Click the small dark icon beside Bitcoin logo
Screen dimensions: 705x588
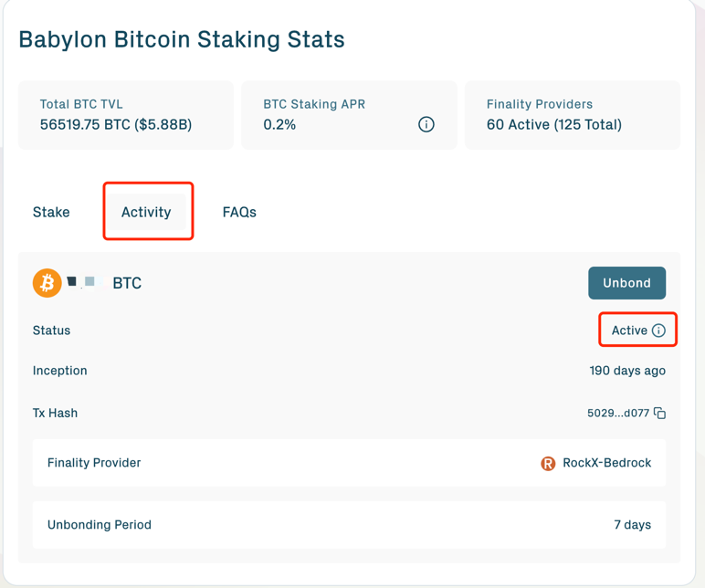coord(72,281)
